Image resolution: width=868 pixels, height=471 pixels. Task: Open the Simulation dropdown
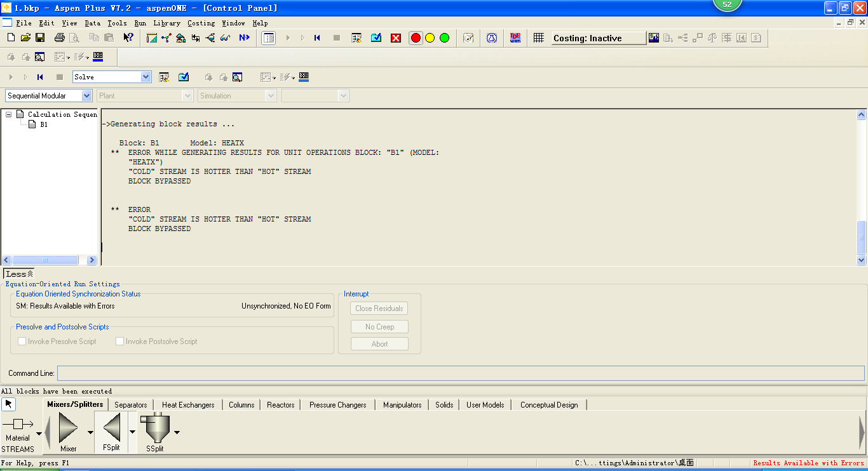pyautogui.click(x=271, y=96)
